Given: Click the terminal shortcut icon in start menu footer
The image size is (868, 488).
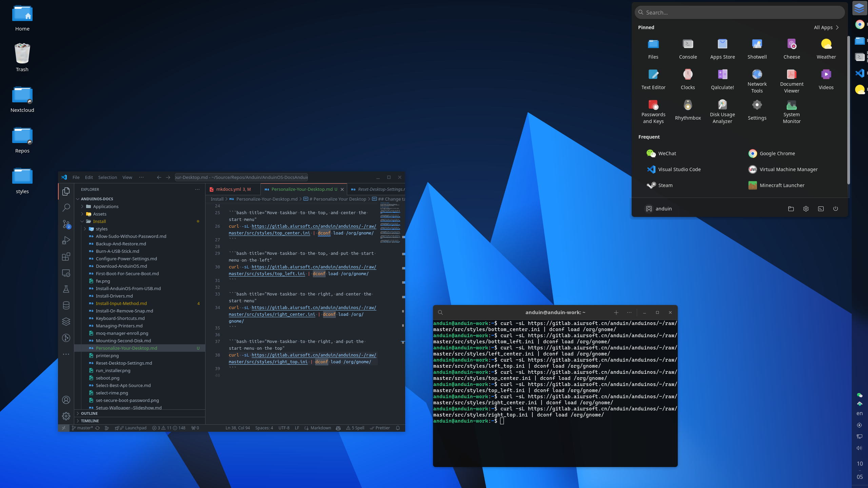Looking at the screenshot, I should click(821, 209).
